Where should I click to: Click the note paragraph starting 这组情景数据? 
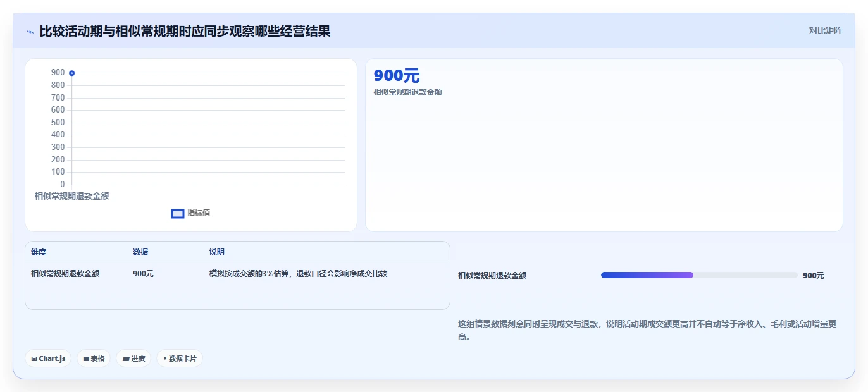coord(648,330)
